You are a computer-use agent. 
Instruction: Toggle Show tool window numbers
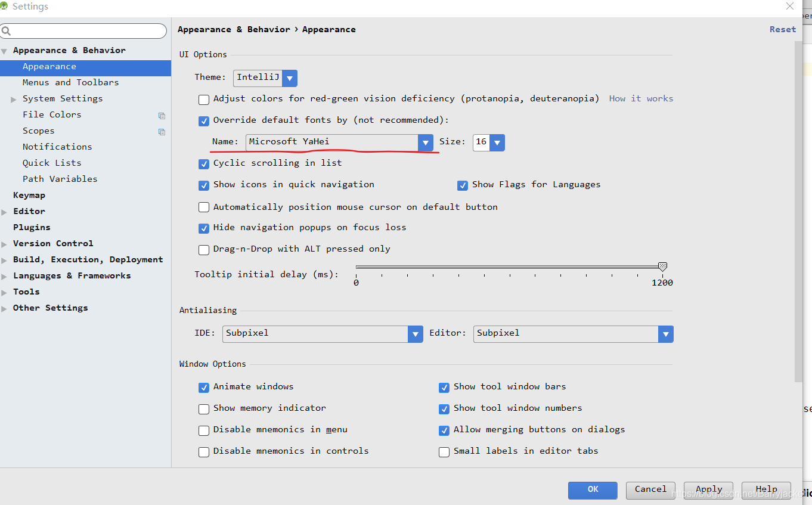point(444,409)
